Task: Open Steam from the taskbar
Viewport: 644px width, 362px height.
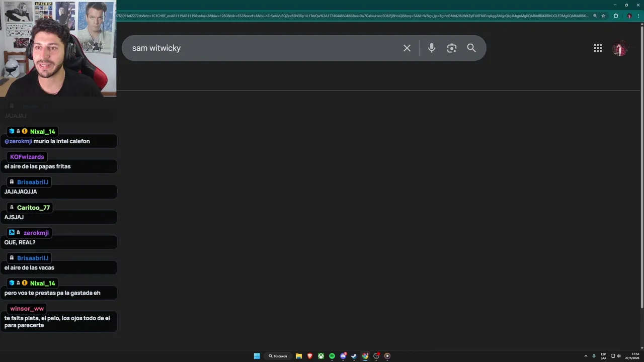Action: click(354, 356)
